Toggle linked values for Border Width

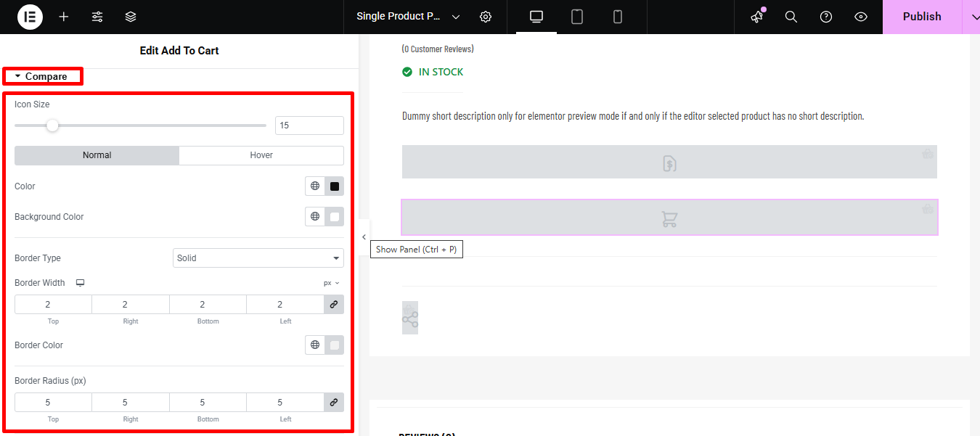tap(334, 305)
